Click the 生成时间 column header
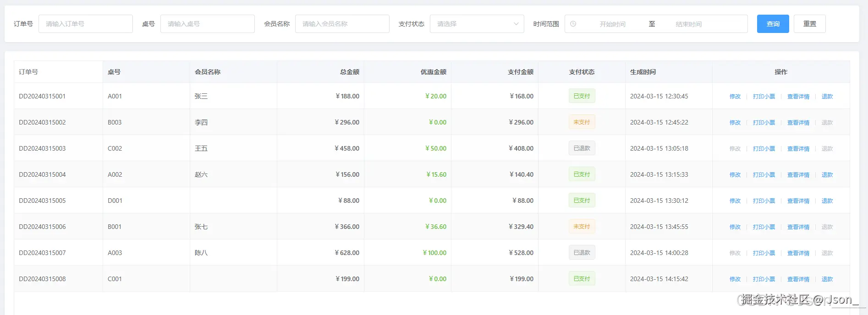This screenshot has width=868, height=315. pos(643,72)
